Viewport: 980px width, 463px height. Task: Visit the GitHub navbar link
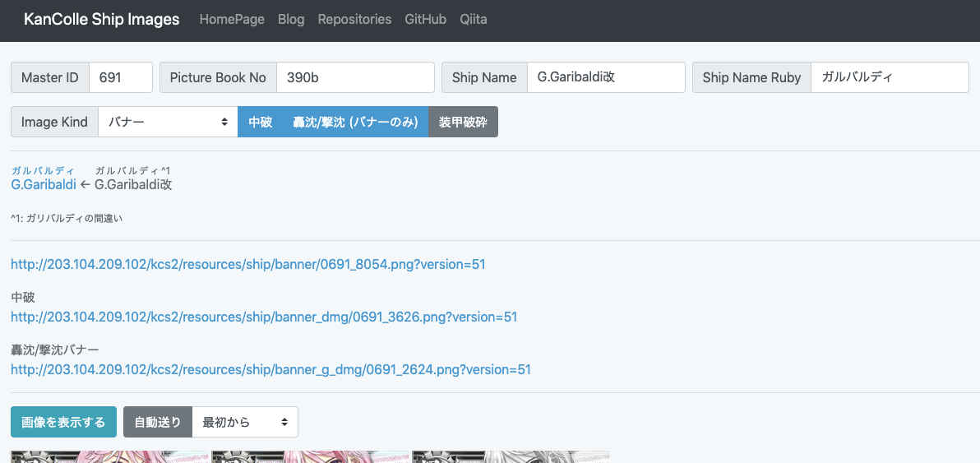point(426,20)
